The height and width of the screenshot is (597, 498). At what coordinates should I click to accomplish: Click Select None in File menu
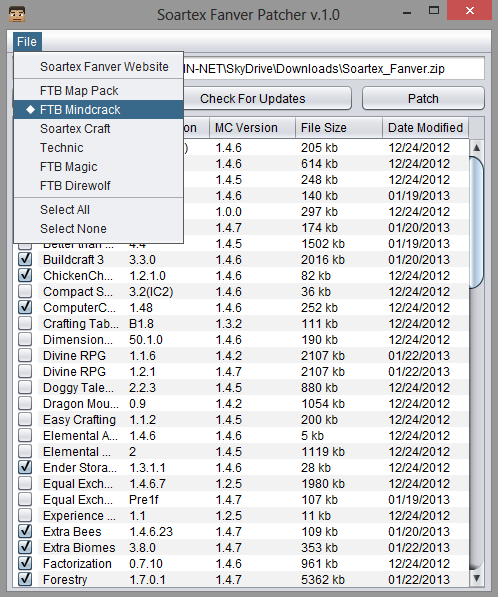99,229
